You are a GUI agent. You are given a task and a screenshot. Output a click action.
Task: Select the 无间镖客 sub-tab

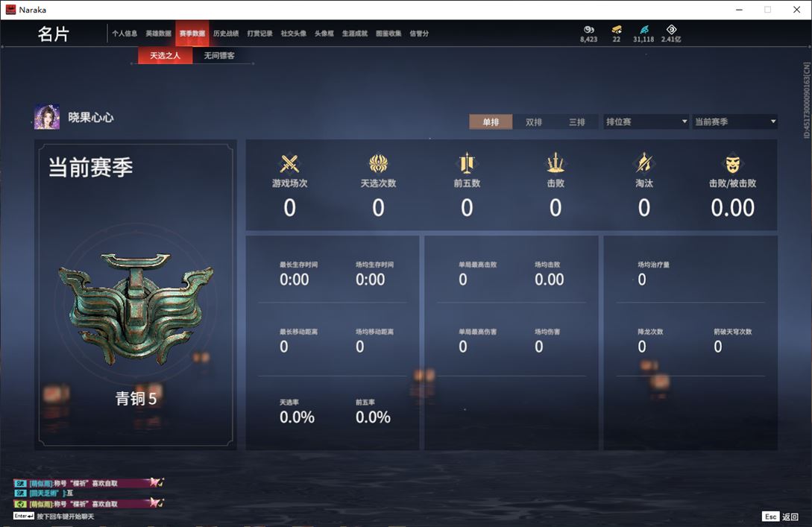pos(219,55)
